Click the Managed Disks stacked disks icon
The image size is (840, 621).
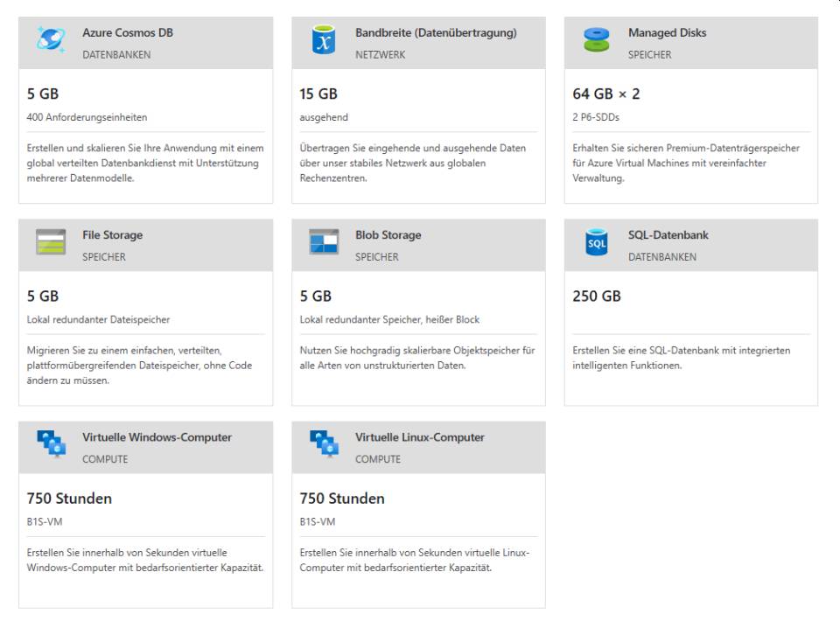point(596,39)
